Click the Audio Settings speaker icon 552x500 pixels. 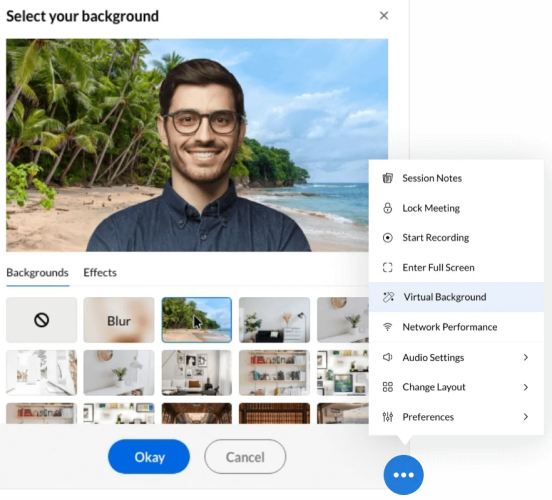click(388, 357)
